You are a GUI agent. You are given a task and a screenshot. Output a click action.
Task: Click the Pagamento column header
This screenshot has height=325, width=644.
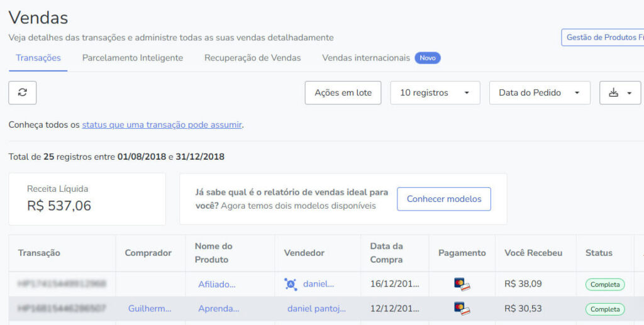click(462, 253)
